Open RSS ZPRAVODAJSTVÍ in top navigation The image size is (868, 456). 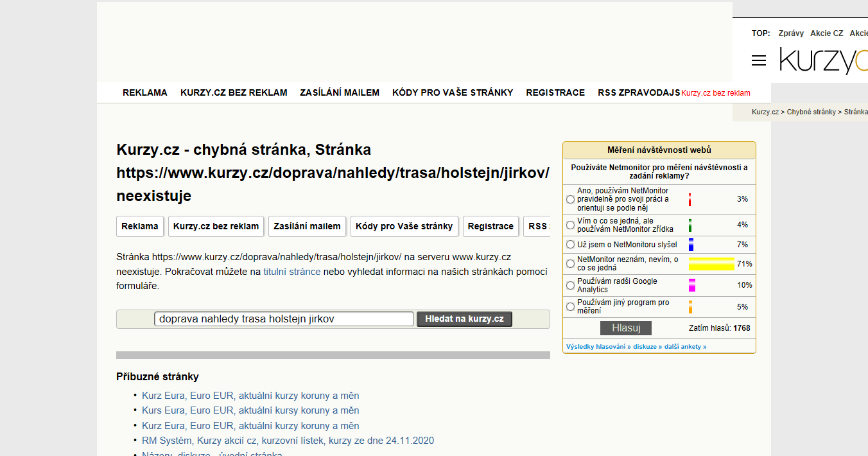(639, 92)
